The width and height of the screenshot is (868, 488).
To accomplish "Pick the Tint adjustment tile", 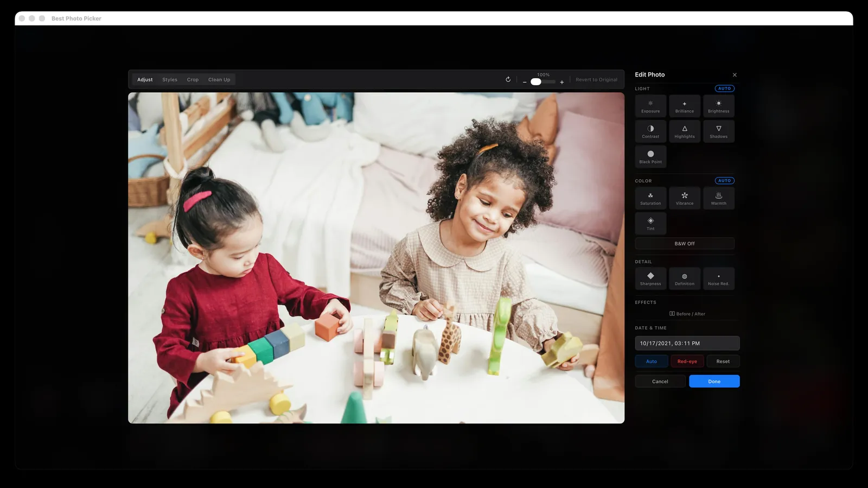I will point(650,224).
